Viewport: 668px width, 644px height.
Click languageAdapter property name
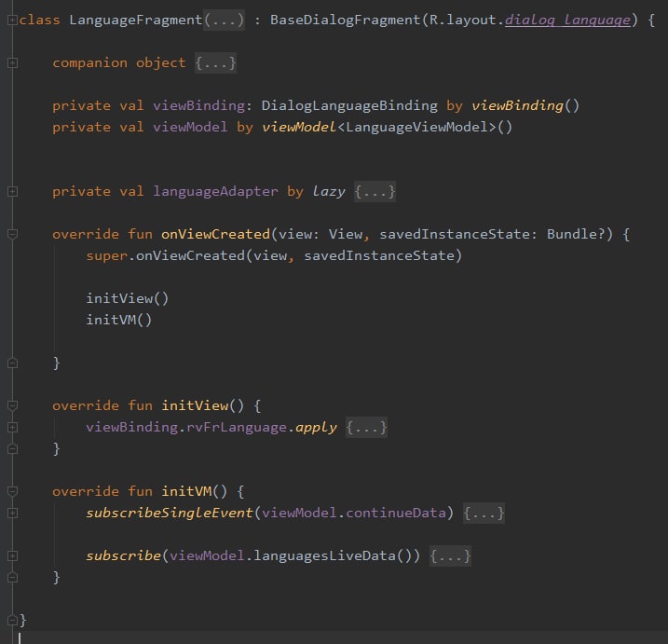pyautogui.click(x=215, y=192)
